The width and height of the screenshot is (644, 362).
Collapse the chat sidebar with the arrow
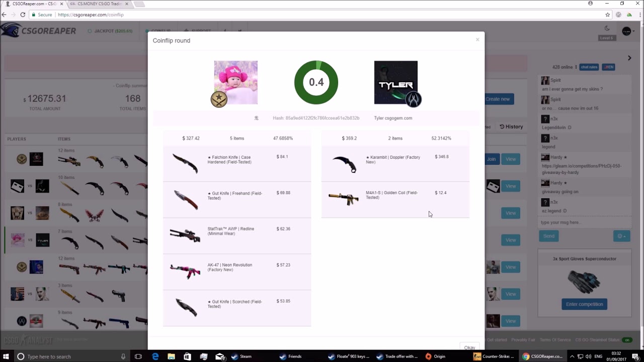(629, 58)
